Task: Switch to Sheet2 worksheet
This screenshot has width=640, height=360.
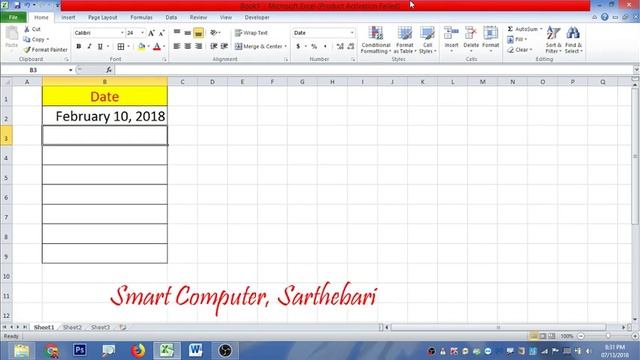Action: pos(72,327)
